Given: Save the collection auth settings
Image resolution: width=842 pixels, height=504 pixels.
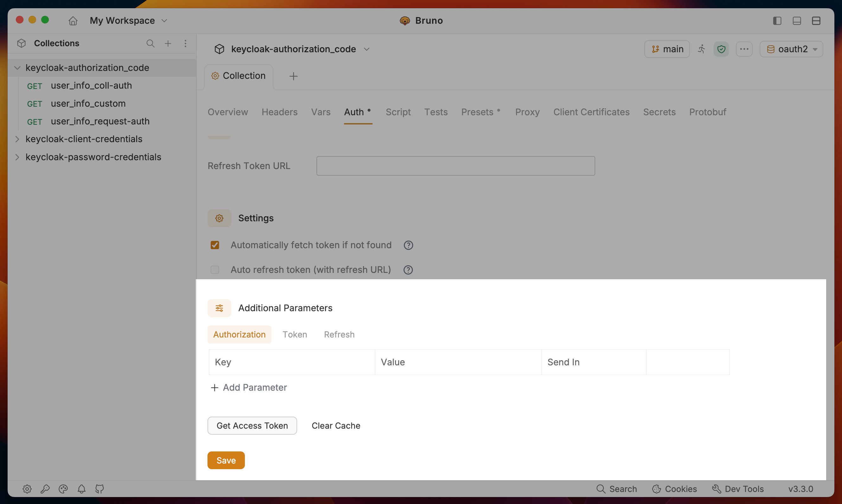Looking at the screenshot, I should click(226, 460).
